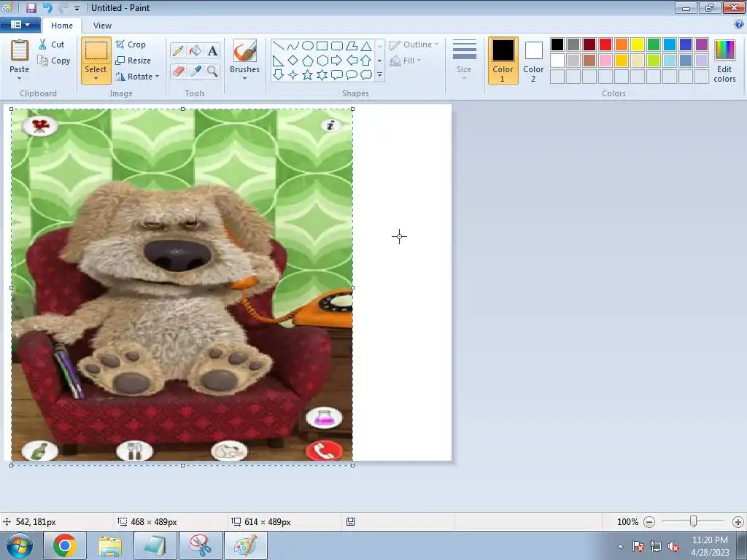The width and height of the screenshot is (747, 560).
Task: Switch to the Home tab
Action: tap(62, 26)
